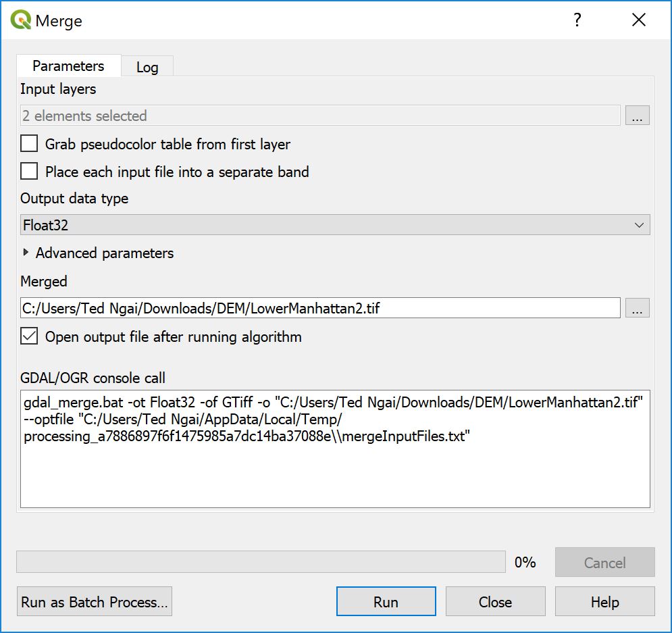
Task: Open Run as Batch Process mode
Action: pyautogui.click(x=94, y=601)
